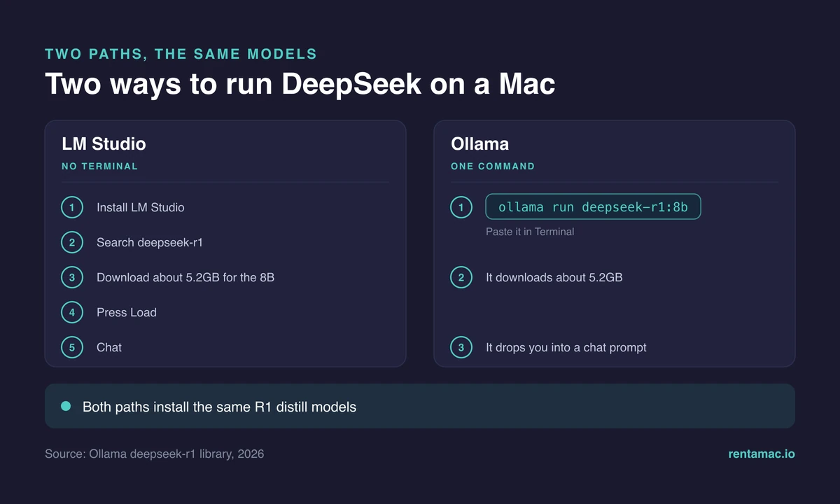Click the 'Ollama' card heading
This screenshot has height=504, width=840.
[x=479, y=143]
